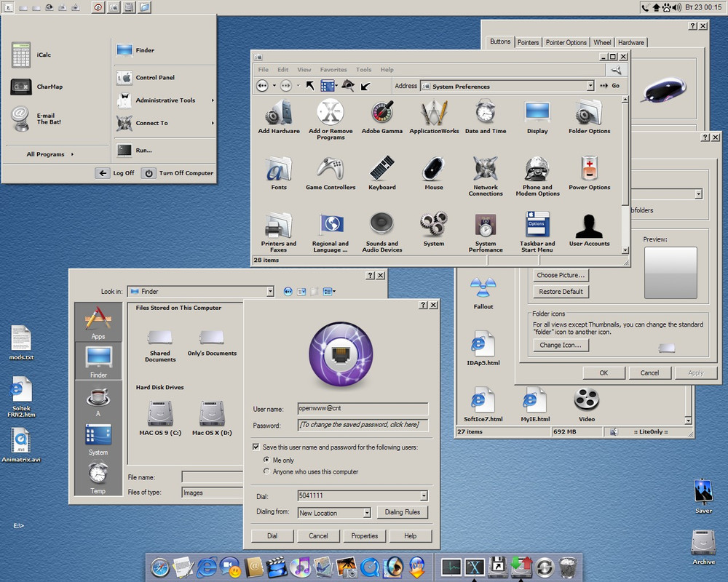This screenshot has width=728, height=582.
Task: Click Choose Picture button
Action: click(561, 275)
